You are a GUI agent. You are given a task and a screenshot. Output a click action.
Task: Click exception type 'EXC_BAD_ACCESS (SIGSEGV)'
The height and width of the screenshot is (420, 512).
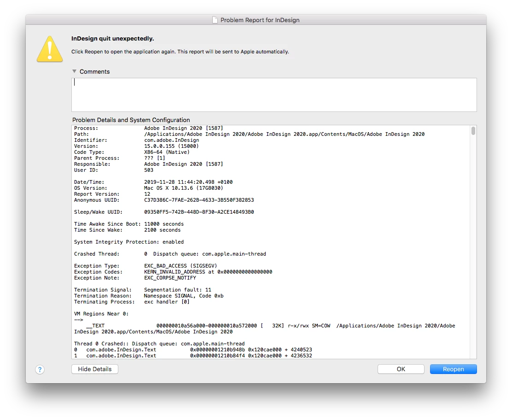tap(180, 266)
